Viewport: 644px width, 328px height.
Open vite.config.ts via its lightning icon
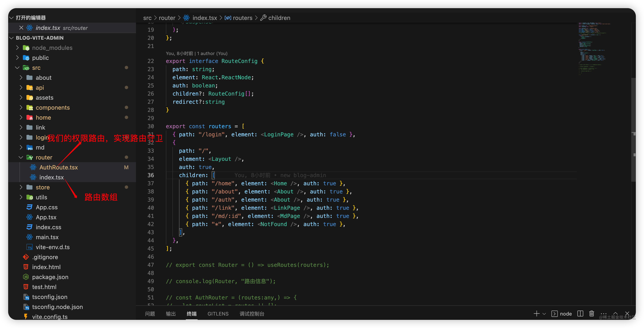[x=26, y=316]
